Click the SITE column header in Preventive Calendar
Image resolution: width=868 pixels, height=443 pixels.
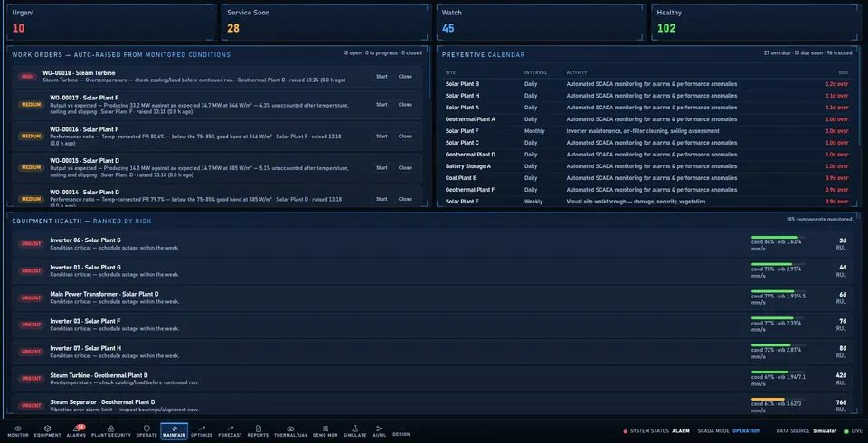click(450, 72)
